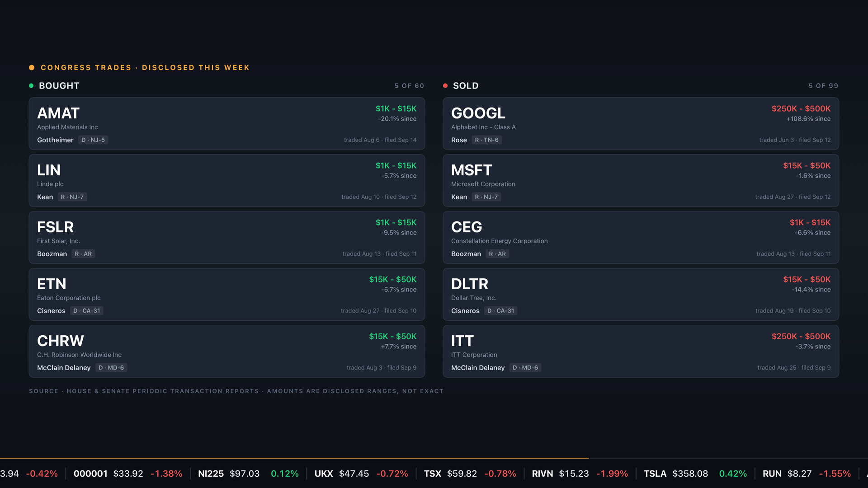Click the UKX ticker in bottom tape
Viewport: 868px width, 488px height.
point(324,474)
